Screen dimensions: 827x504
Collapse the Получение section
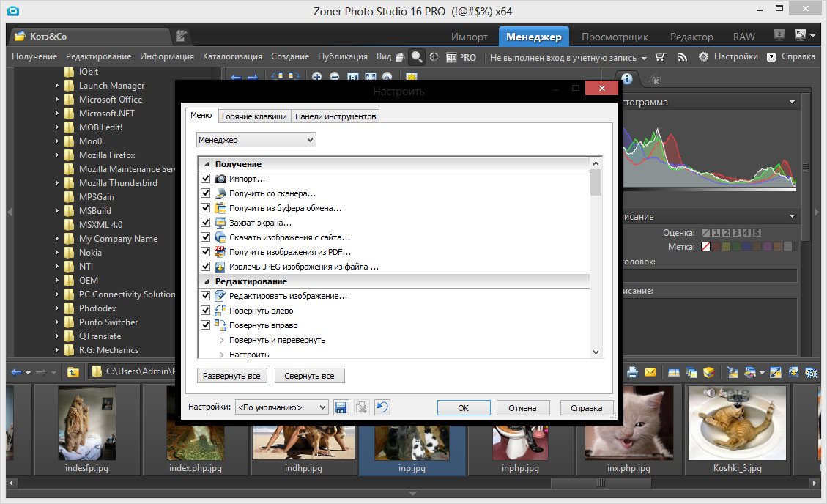click(207, 164)
